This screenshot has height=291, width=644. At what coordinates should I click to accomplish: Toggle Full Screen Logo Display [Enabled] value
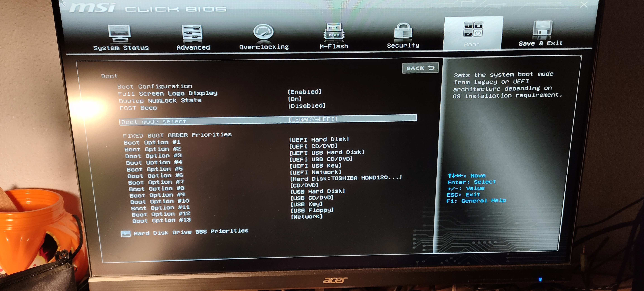click(x=304, y=92)
